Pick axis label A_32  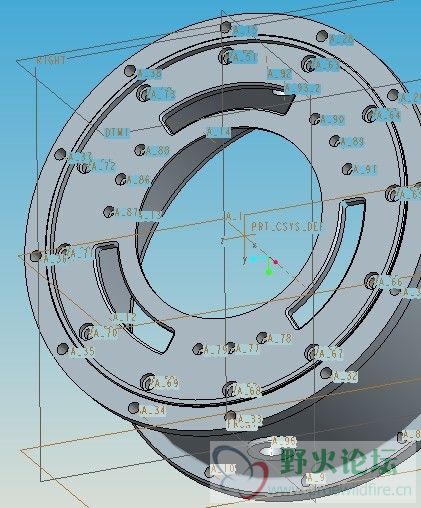[346, 376]
